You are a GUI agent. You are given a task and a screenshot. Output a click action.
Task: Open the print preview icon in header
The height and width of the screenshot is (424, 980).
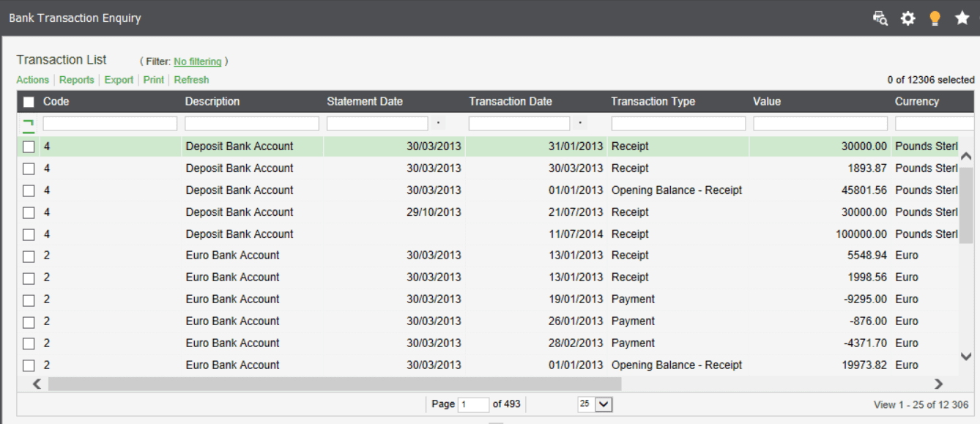880,18
